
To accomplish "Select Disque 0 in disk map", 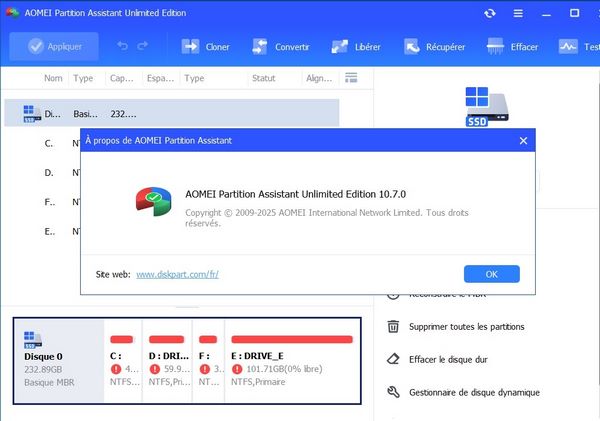I will (59, 361).
